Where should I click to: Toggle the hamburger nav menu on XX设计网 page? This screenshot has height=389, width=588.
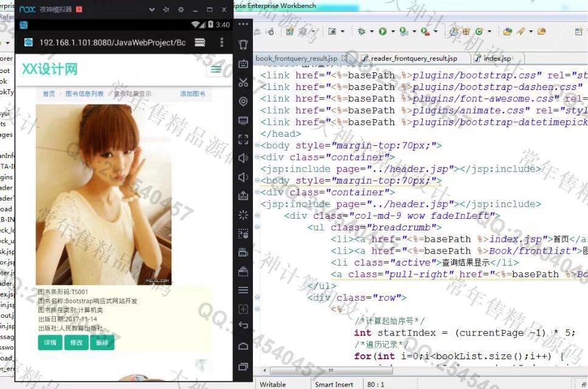click(x=216, y=70)
